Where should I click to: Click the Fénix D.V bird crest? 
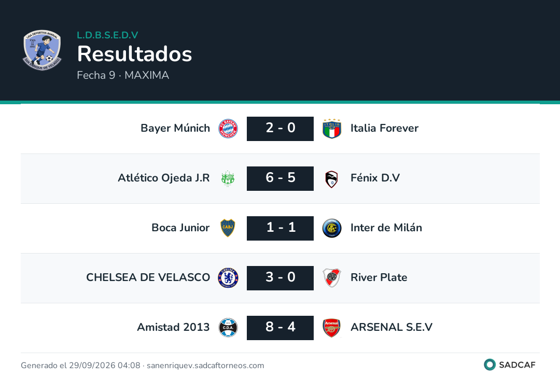(332, 178)
